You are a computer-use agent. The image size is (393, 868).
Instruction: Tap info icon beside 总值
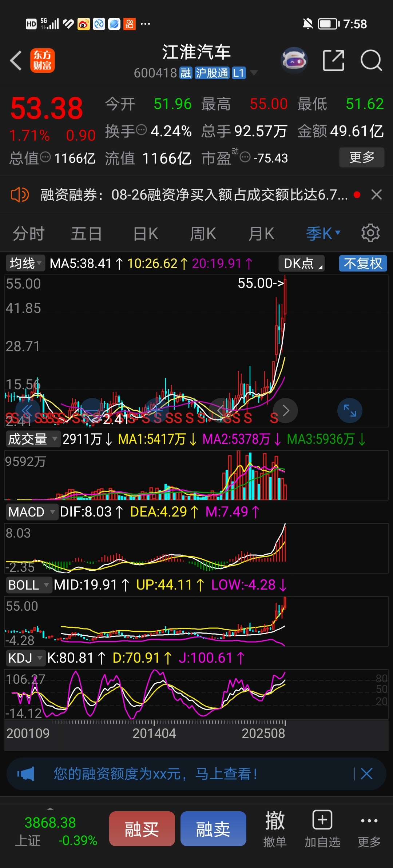pyautogui.click(x=45, y=157)
